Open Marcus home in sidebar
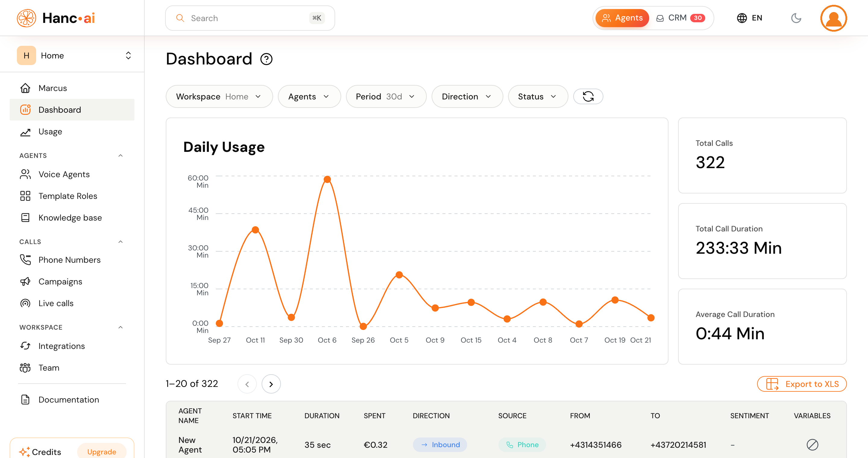The width and height of the screenshot is (868, 458). 72,88
